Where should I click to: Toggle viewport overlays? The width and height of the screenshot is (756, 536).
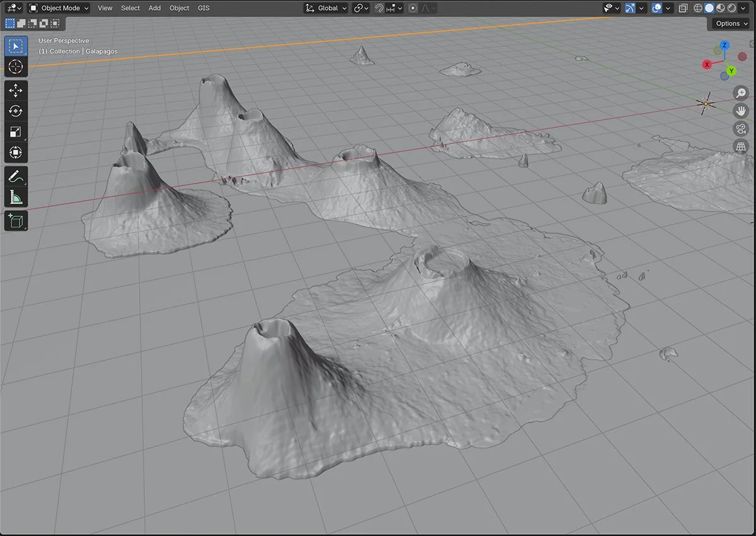click(656, 8)
